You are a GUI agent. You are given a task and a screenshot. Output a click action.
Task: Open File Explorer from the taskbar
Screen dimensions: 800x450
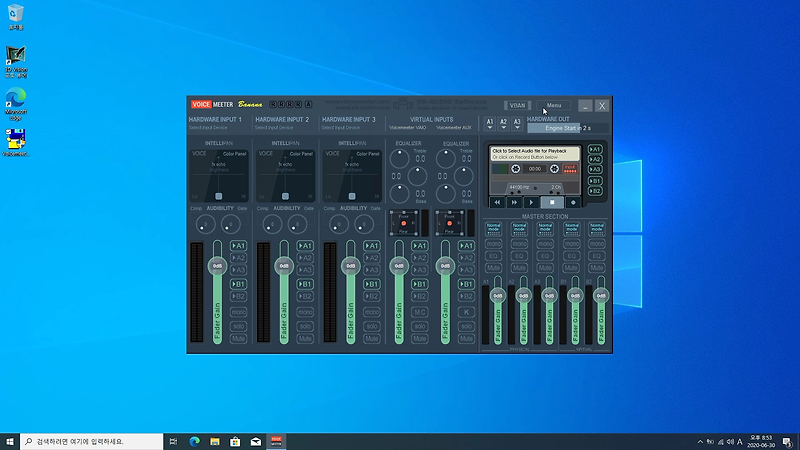(215, 441)
